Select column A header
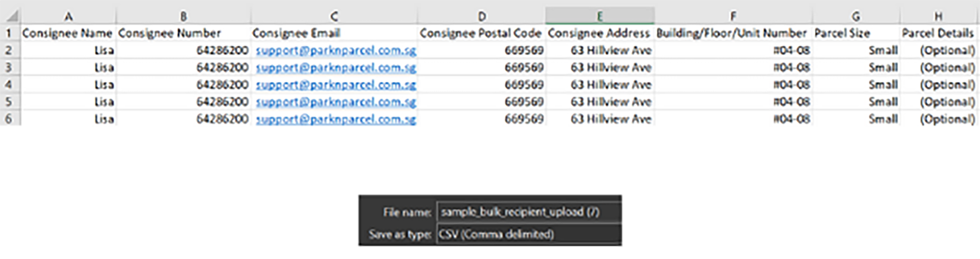The height and width of the screenshot is (259, 980). click(x=69, y=16)
